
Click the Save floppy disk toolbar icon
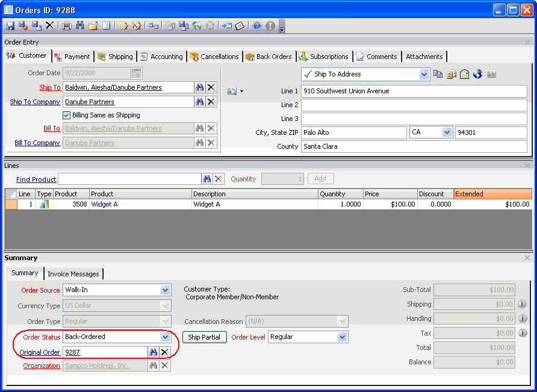pyautogui.click(x=10, y=26)
